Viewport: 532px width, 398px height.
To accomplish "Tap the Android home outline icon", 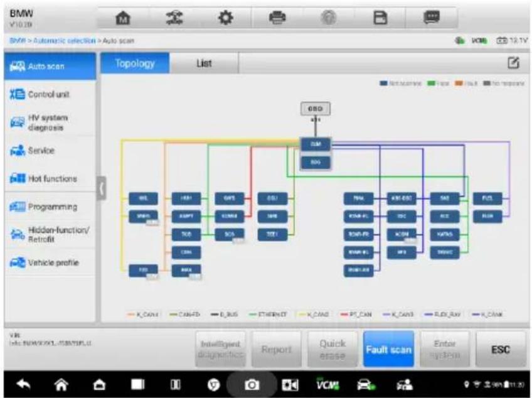I will pos(61,384).
